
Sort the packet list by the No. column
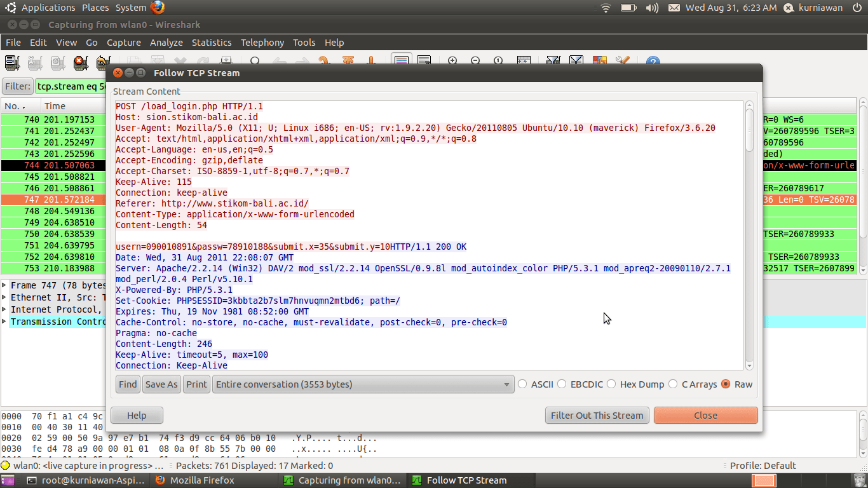pos(21,106)
